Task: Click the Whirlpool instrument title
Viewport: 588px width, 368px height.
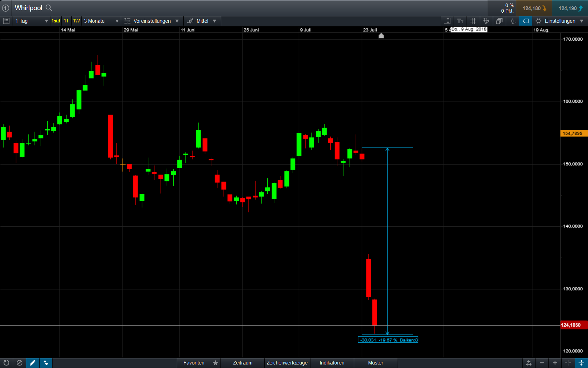Action: coord(28,8)
